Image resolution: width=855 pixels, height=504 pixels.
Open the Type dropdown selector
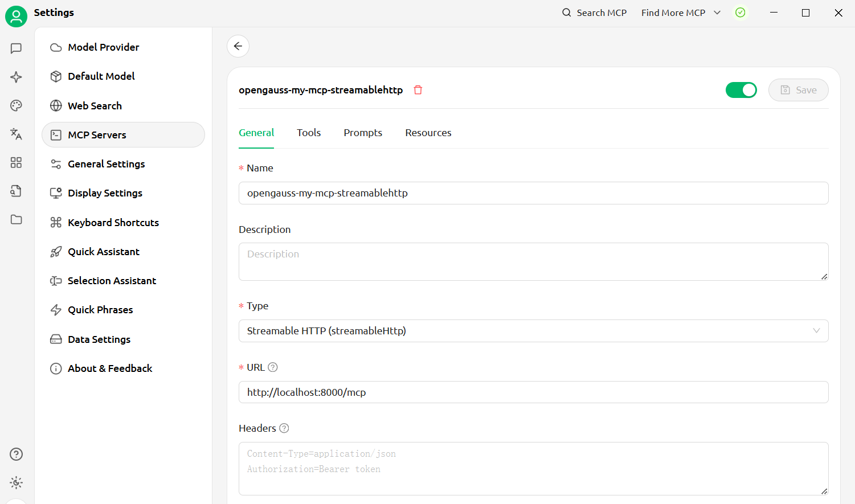tap(533, 331)
